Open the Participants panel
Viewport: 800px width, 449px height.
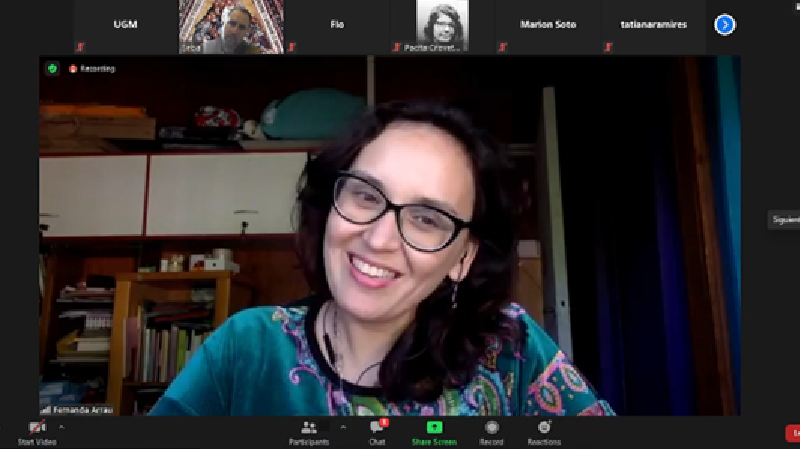[x=309, y=433]
